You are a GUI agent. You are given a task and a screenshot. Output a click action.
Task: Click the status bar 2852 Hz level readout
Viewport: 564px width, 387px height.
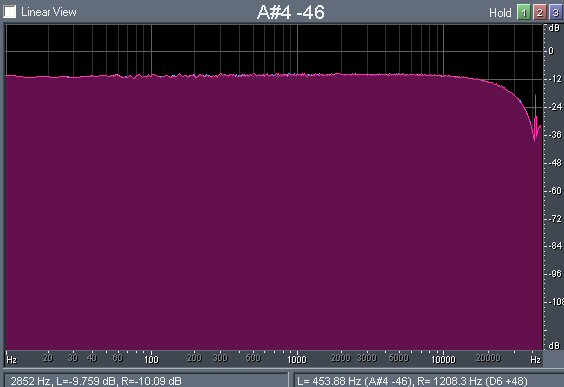(96, 381)
